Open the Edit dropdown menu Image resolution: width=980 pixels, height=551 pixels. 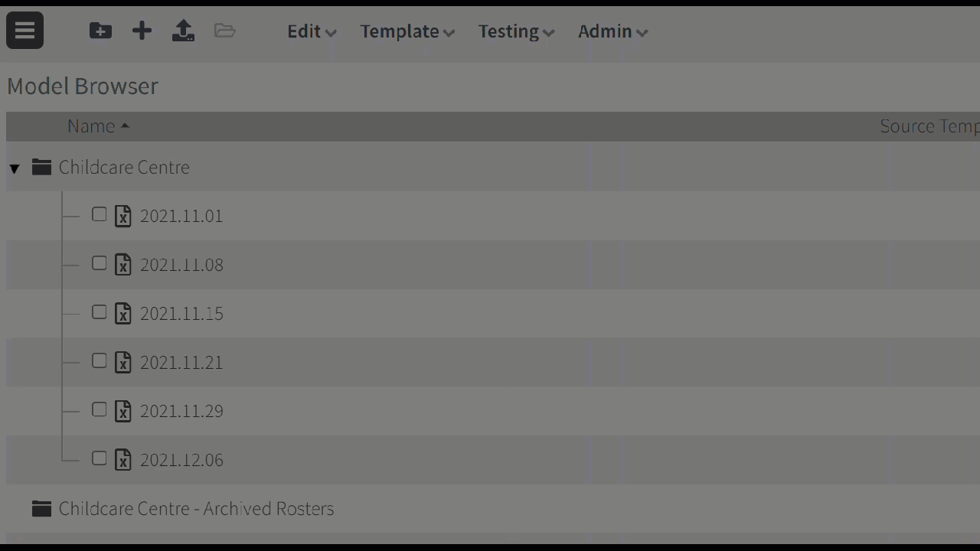point(312,31)
